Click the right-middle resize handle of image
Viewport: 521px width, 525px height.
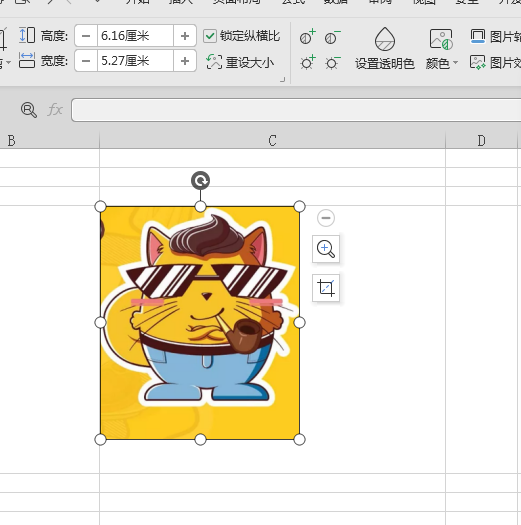tap(299, 323)
